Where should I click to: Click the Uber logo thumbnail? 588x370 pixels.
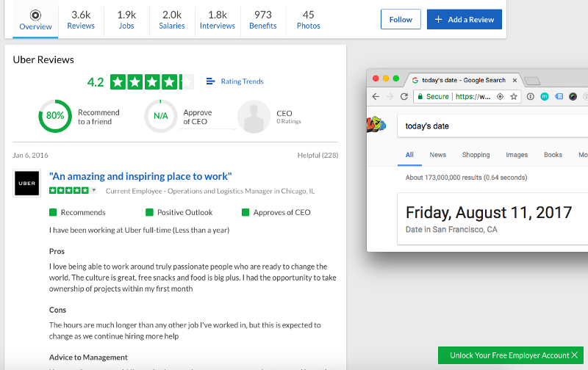[x=26, y=184]
